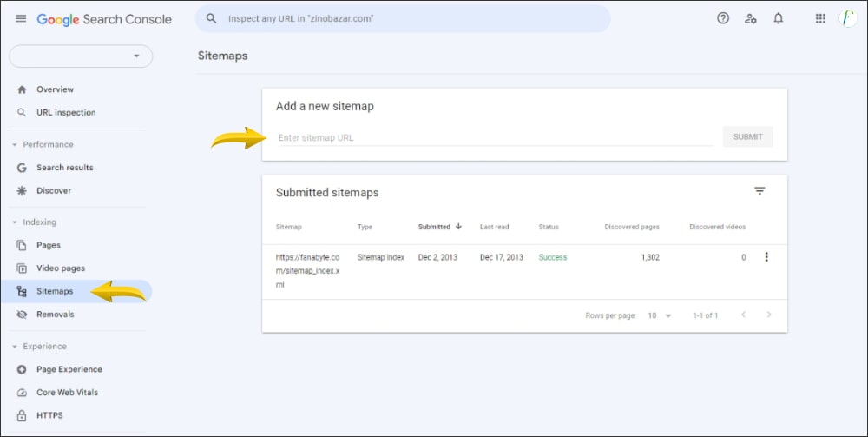This screenshot has width=868, height=437.
Task: Click the Enter sitemap URL field
Action: point(495,137)
